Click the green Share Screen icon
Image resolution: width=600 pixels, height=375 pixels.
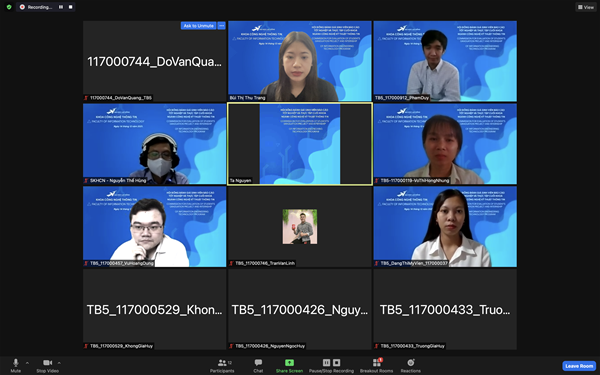click(289, 362)
